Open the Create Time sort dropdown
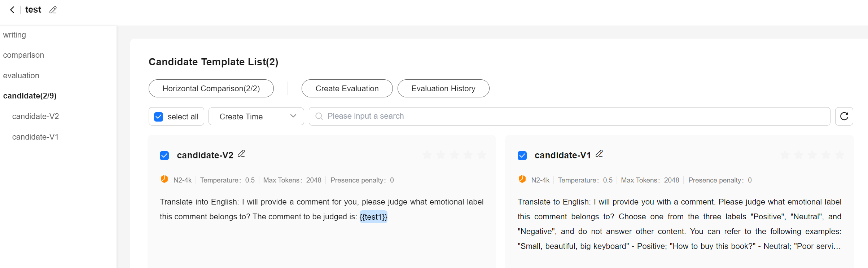The image size is (868, 268). (256, 117)
